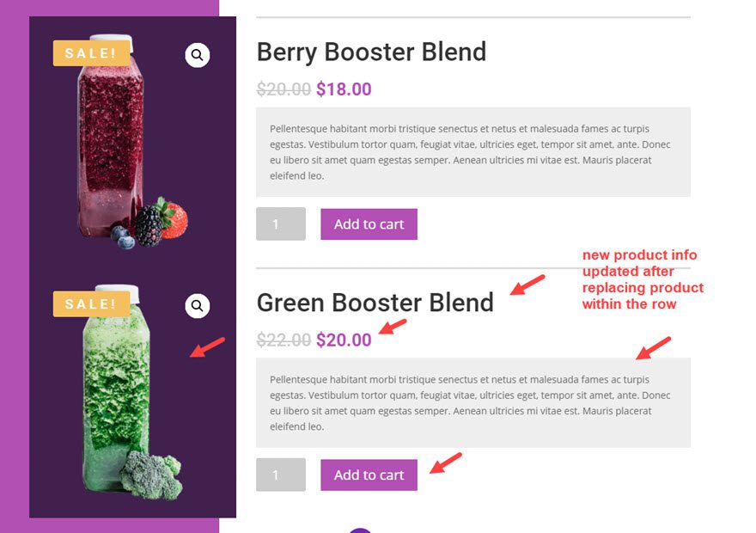Click the magnifier quick-view icon on Green Booster Blend
Screen dimensions: 756x533
[x=197, y=305]
